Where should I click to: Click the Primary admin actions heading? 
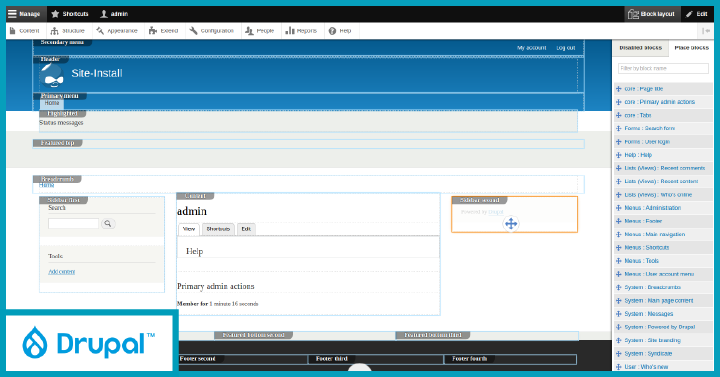[216, 287]
